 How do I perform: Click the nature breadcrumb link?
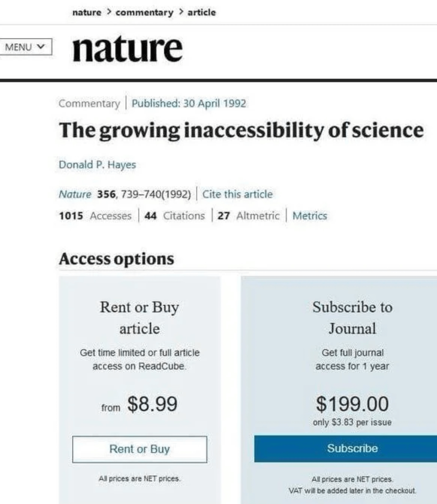[87, 13]
